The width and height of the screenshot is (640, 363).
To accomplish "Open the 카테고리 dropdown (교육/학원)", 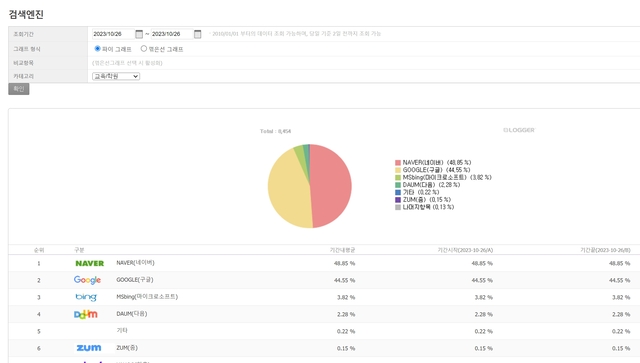I will 116,76.
